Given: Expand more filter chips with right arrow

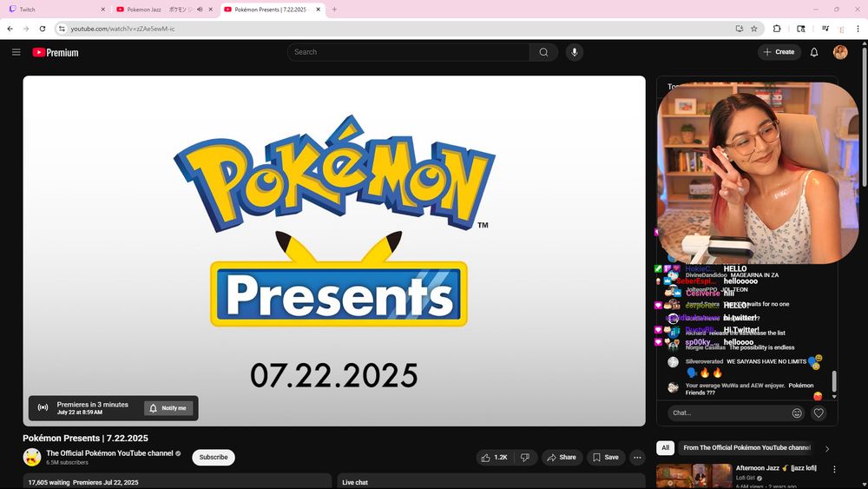Looking at the screenshot, I should (x=827, y=448).
